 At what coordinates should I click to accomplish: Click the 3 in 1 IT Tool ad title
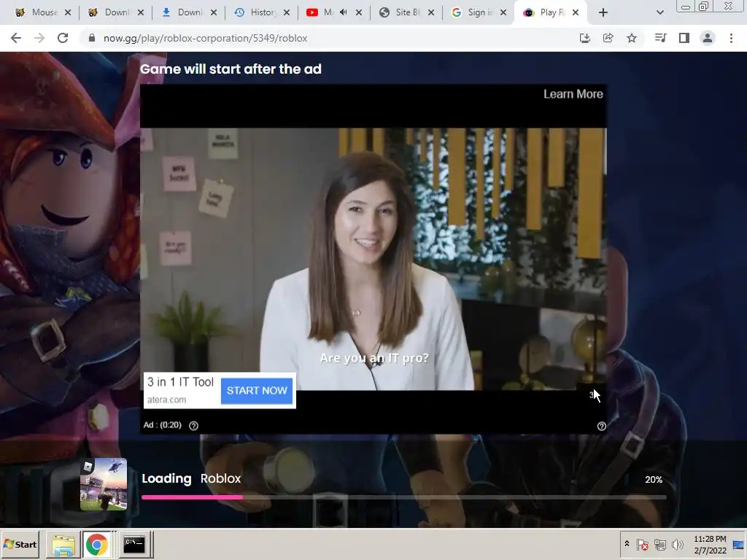[x=181, y=382]
